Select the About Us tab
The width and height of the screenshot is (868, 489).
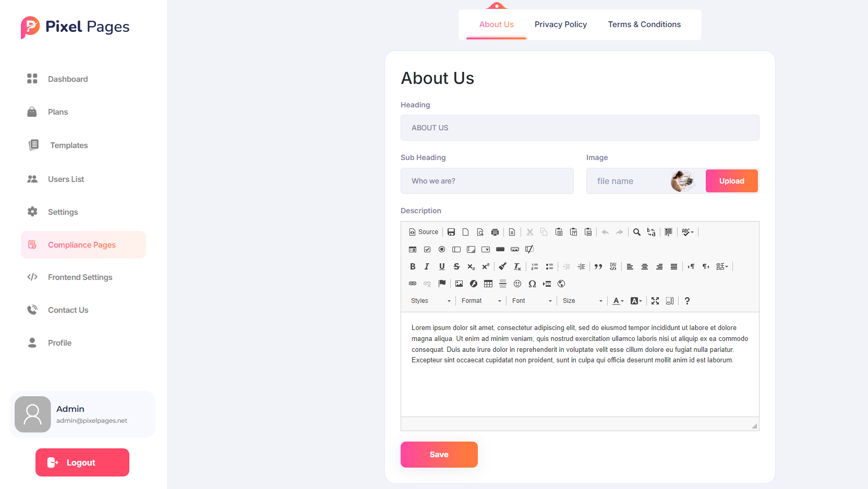pos(497,25)
